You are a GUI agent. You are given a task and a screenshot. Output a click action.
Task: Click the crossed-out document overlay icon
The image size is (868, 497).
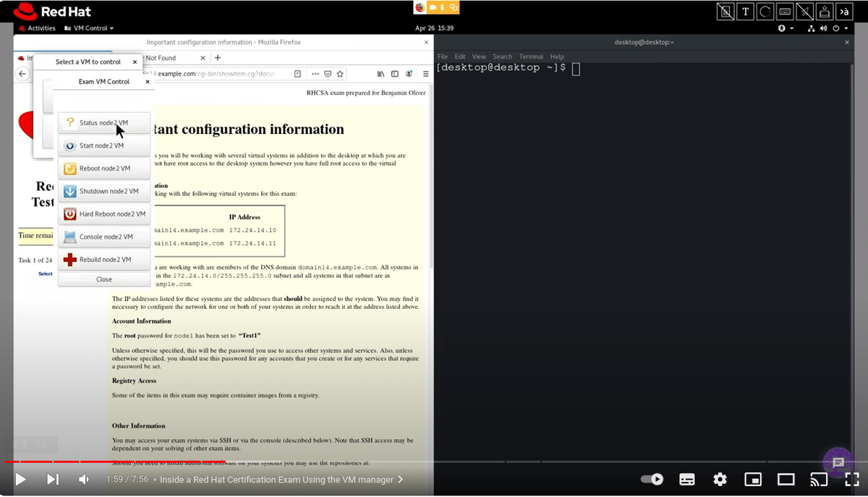click(x=726, y=12)
